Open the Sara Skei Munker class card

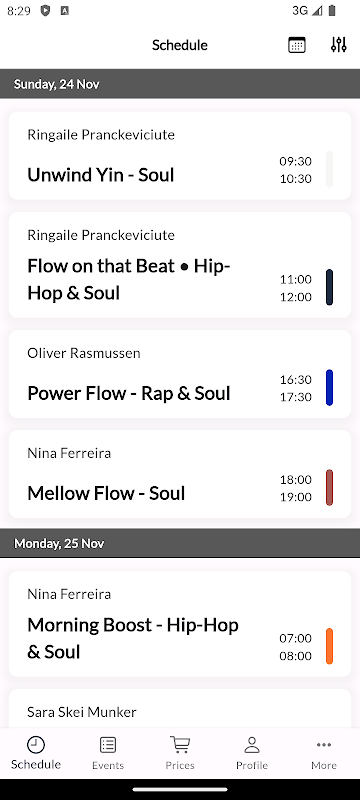[x=180, y=709]
